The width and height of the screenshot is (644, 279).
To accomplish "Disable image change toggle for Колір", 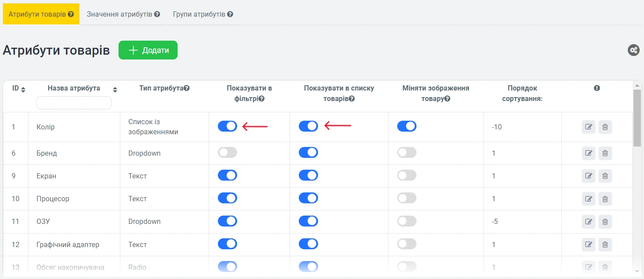I will coord(407,126).
